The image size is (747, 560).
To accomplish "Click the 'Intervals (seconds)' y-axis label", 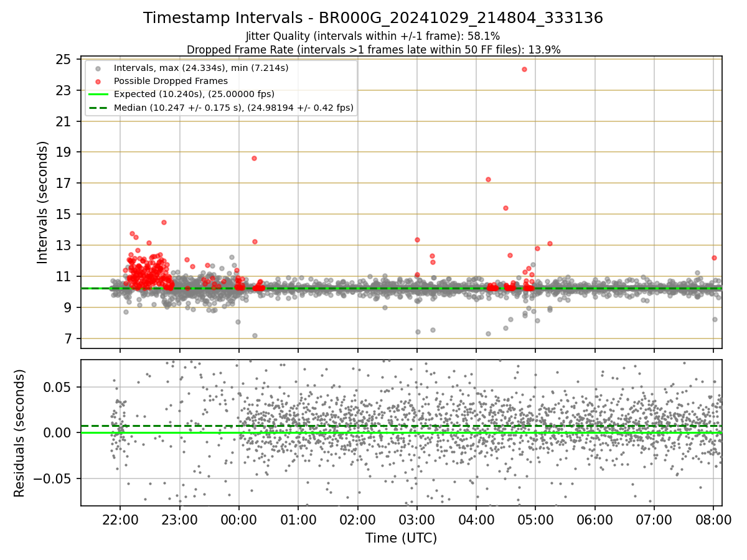I will click(43, 202).
